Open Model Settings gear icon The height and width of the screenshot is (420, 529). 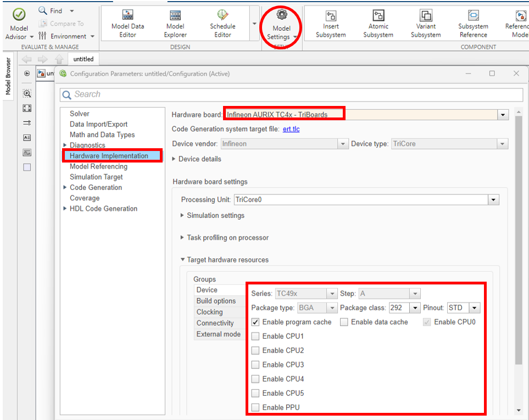282,15
